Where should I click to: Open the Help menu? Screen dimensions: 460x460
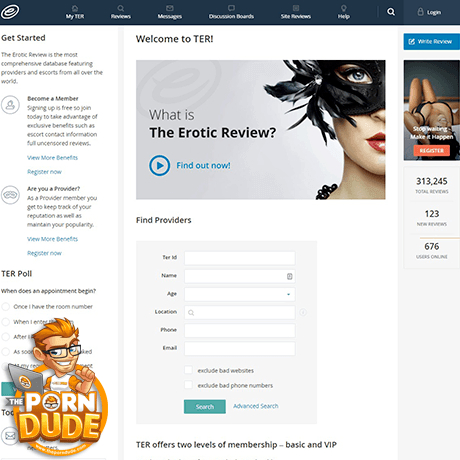[344, 12]
